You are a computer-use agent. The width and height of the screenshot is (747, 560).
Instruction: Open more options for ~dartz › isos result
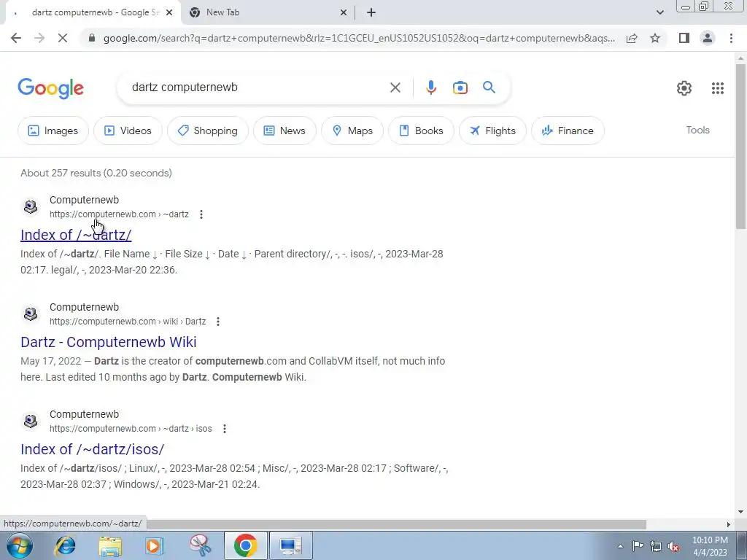point(225,429)
